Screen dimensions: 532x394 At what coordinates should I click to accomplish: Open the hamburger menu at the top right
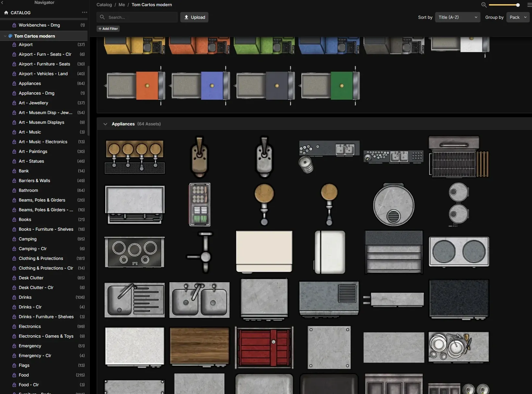pyautogui.click(x=529, y=5)
